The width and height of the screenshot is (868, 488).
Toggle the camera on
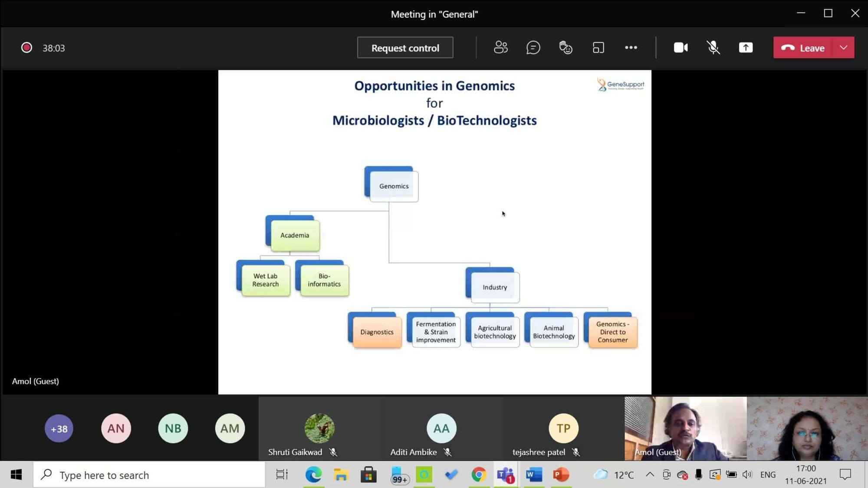[681, 48]
